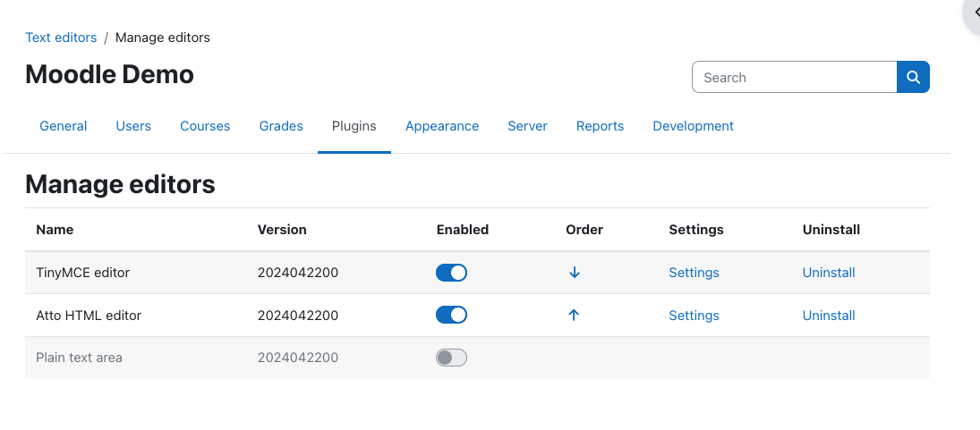The width and height of the screenshot is (980, 430).
Task: Click the search magnifier button
Action: click(x=913, y=77)
